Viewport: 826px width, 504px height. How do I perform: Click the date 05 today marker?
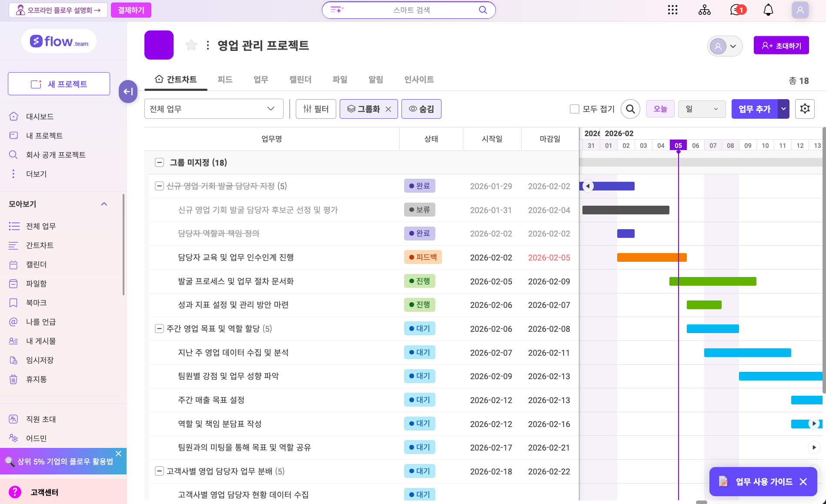678,146
